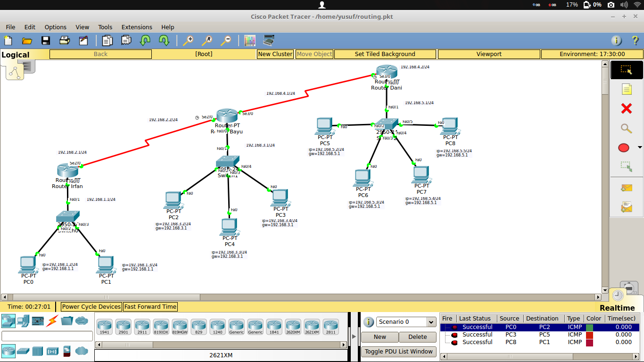644x362 pixels.
Task: Select the Place Note tool
Action: (627, 89)
